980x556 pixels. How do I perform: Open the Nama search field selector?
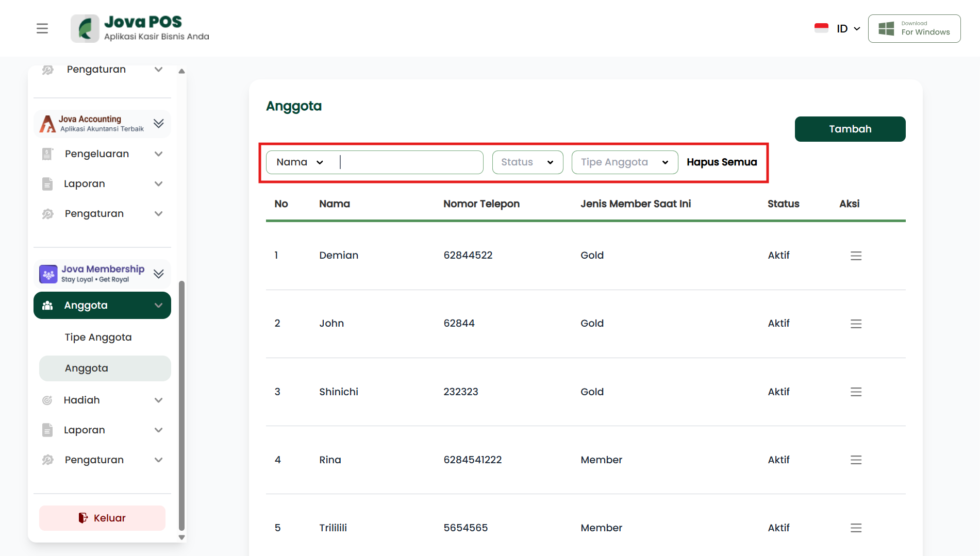pos(300,162)
